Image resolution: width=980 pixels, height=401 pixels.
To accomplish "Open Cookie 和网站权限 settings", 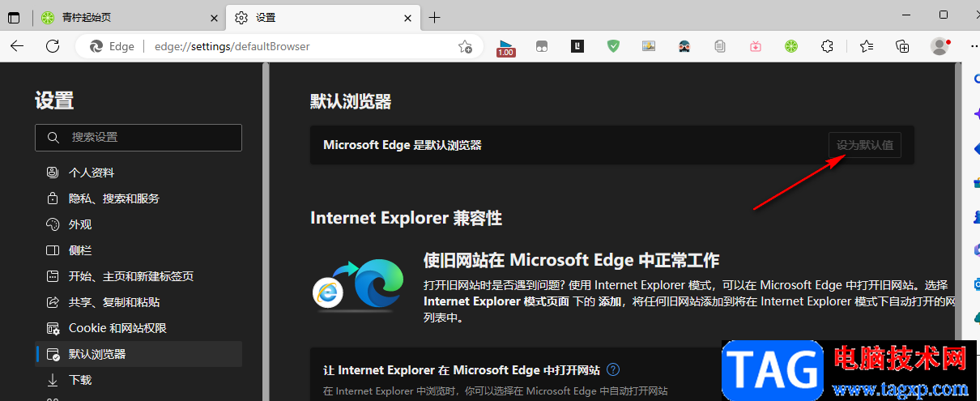I will tap(138, 328).
